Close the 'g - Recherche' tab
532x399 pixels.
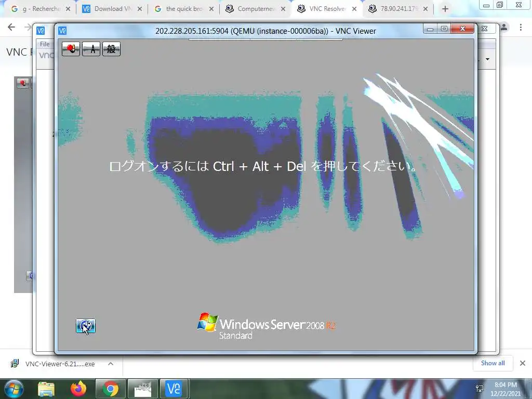click(x=68, y=9)
